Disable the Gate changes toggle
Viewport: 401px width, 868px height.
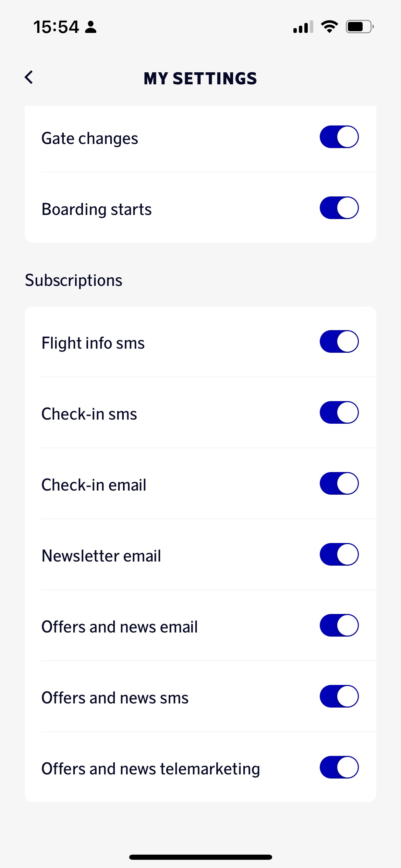coord(339,137)
